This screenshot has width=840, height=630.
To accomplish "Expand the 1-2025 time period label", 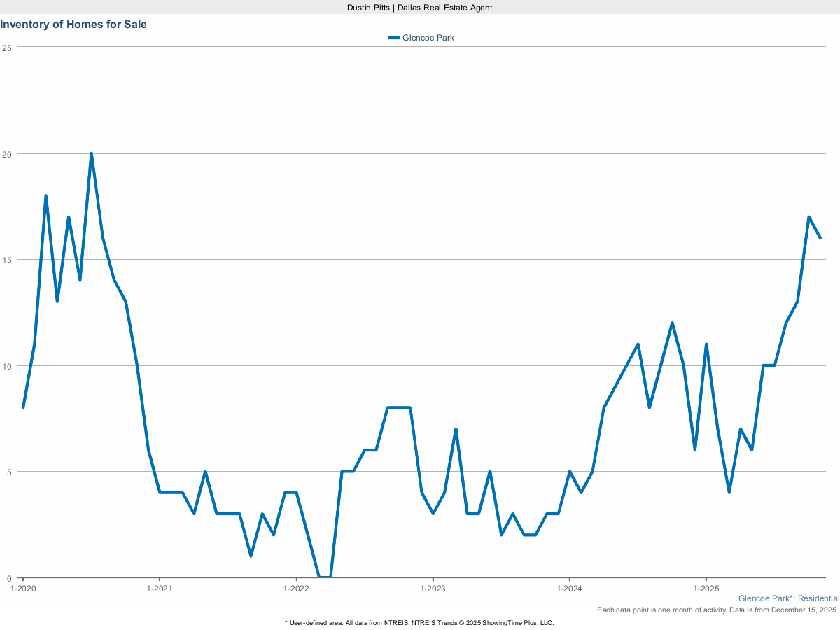I will click(706, 589).
